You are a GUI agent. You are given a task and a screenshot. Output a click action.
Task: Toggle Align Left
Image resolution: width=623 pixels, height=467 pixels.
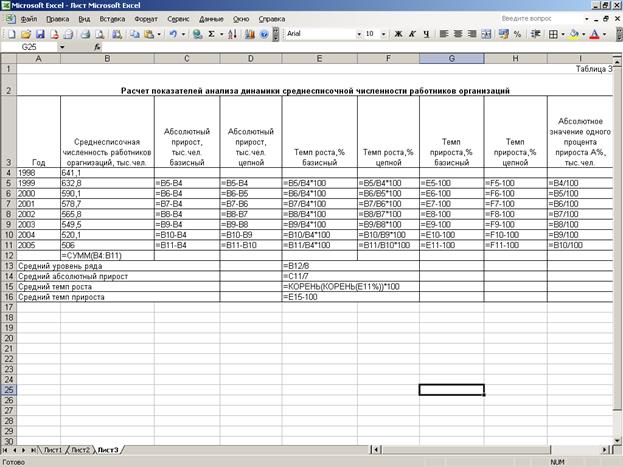click(444, 34)
